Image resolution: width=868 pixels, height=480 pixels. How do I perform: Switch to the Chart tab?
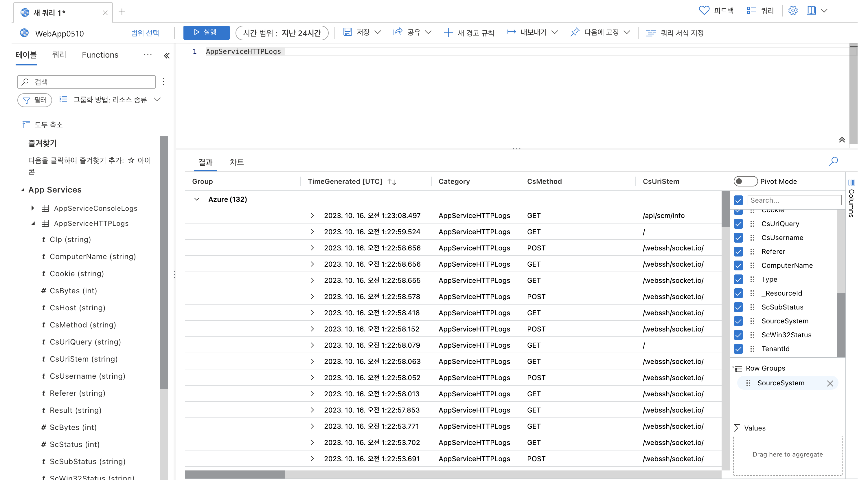[237, 162]
